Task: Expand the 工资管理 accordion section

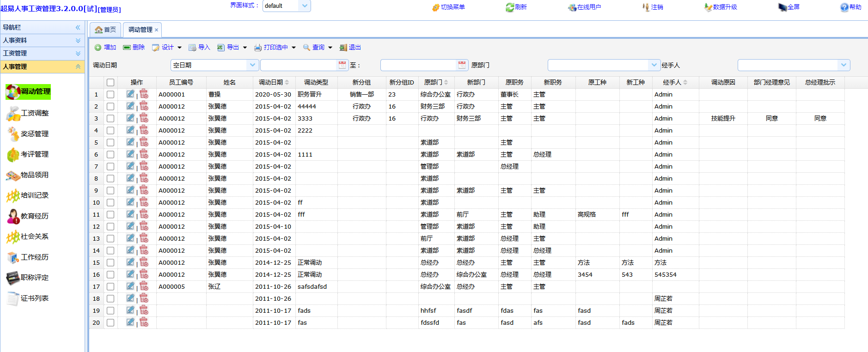Action: (x=78, y=54)
